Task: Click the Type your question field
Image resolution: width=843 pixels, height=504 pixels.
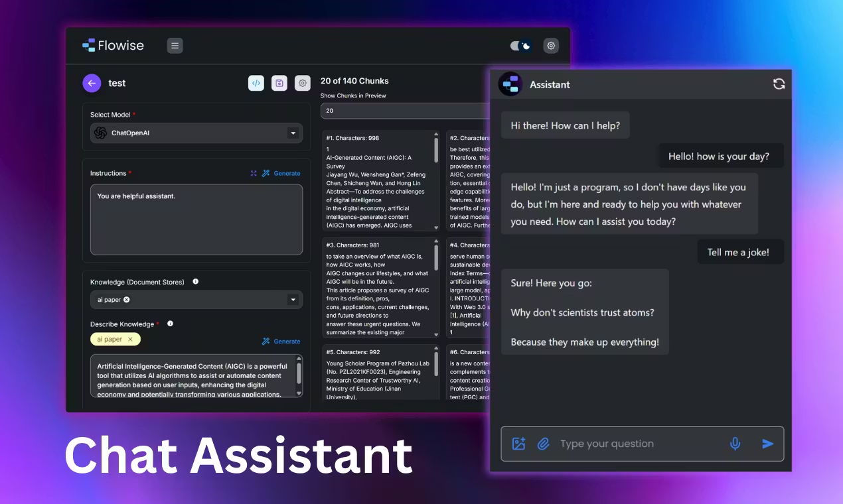Action: tap(637, 444)
